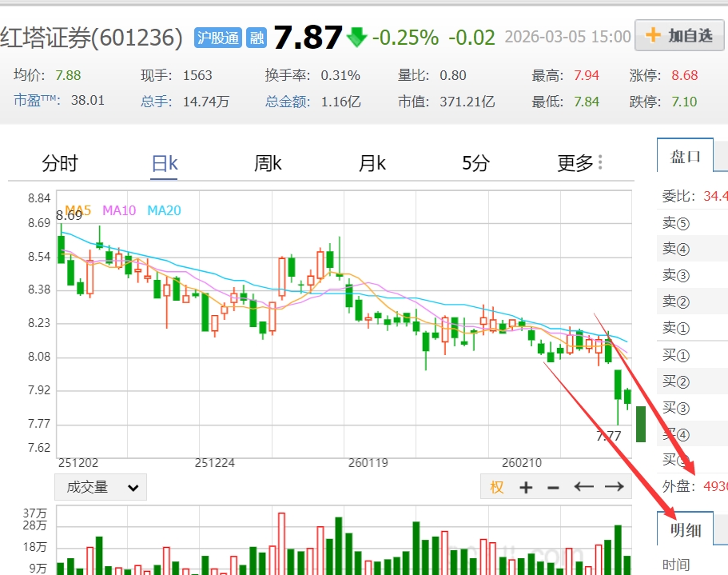728x575 pixels.
Task: Click the orange plus icon in 加自选
Action: coord(653,35)
